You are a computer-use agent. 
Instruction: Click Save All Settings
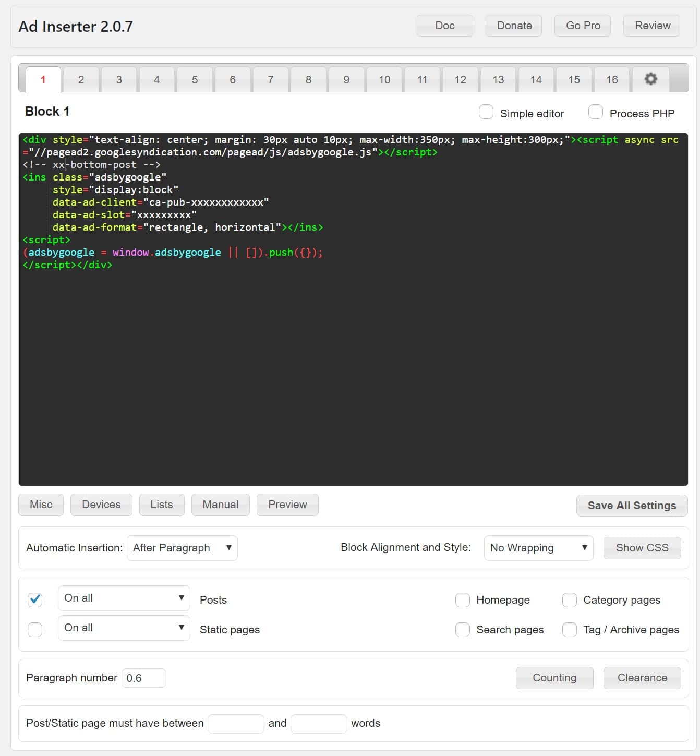tap(632, 505)
